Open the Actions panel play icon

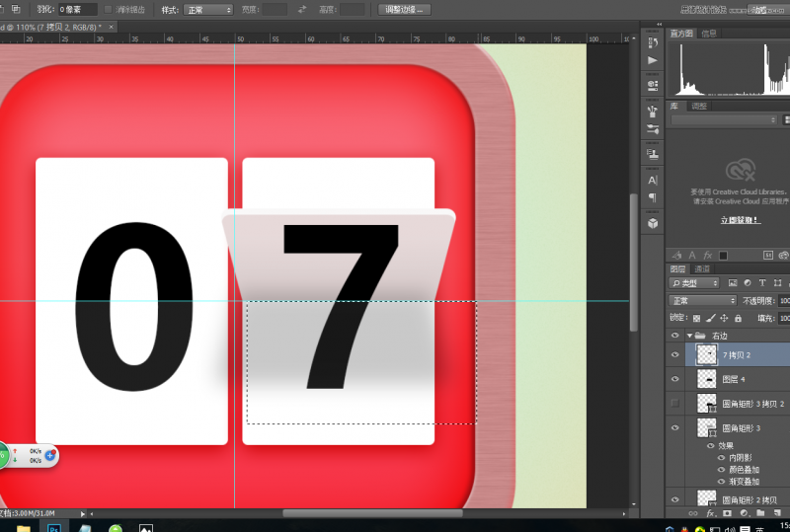pyautogui.click(x=652, y=60)
